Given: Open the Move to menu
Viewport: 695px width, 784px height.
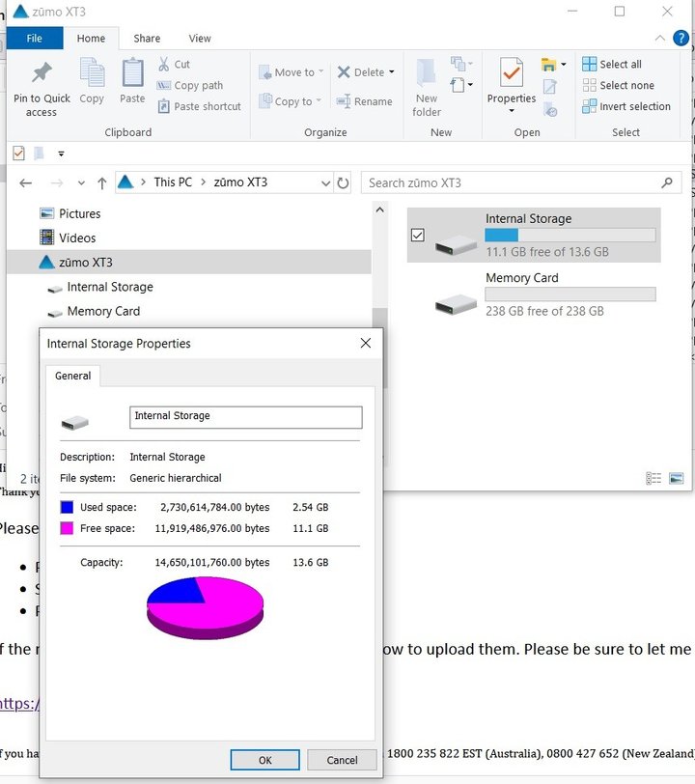Looking at the screenshot, I should 292,72.
